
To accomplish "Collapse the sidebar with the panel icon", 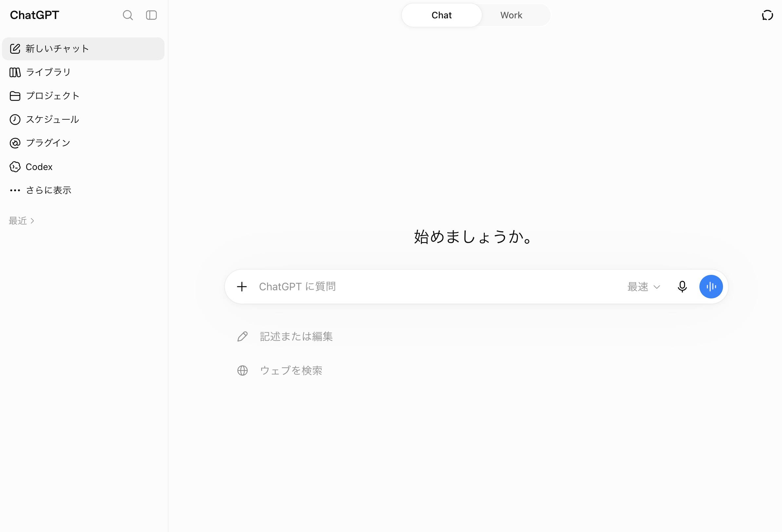I will click(151, 15).
